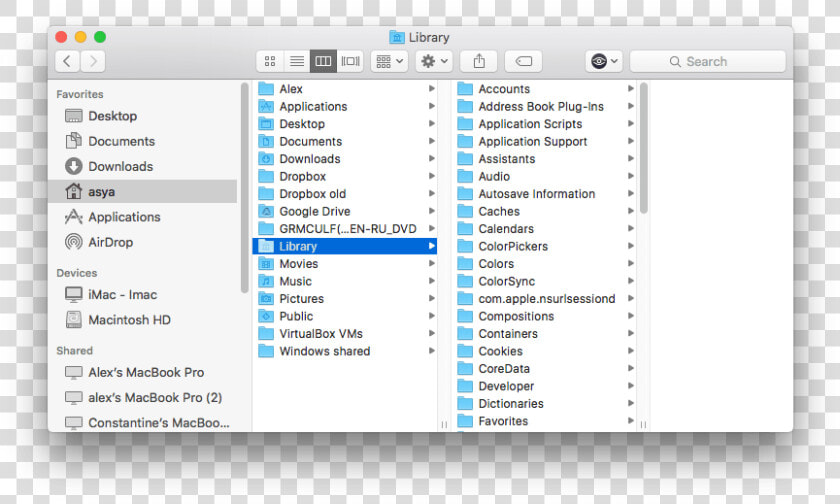Screen dimensions: 840x504
Task: Click the Edit Tags toolbar button
Action: pos(523,61)
